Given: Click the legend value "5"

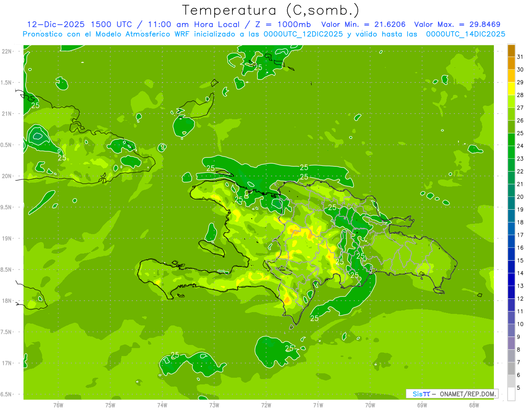Looking at the screenshot, I should (x=519, y=388).
